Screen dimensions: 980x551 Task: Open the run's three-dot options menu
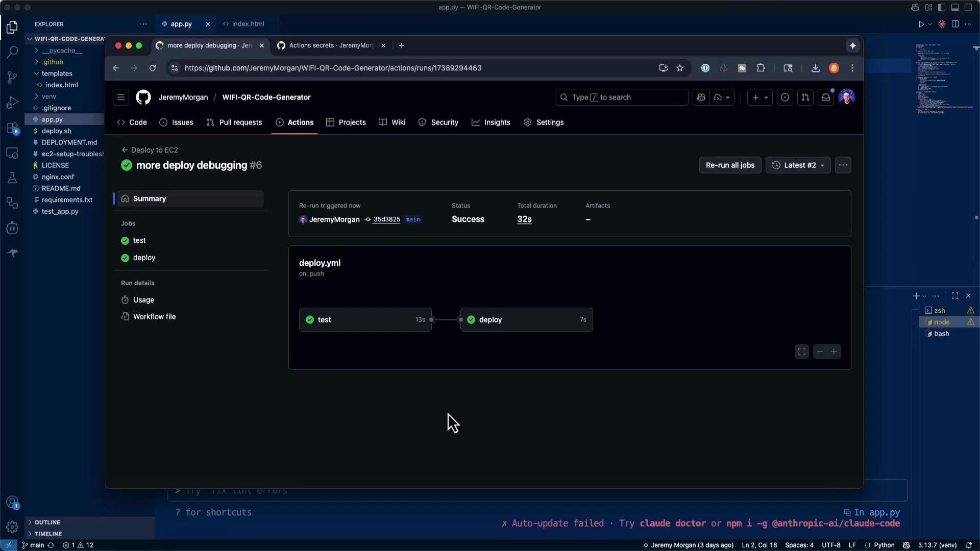[x=843, y=165]
